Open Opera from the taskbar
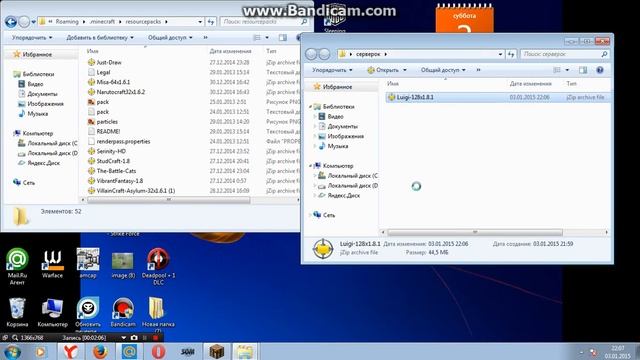The height and width of the screenshot is (360, 640). (x=158, y=351)
